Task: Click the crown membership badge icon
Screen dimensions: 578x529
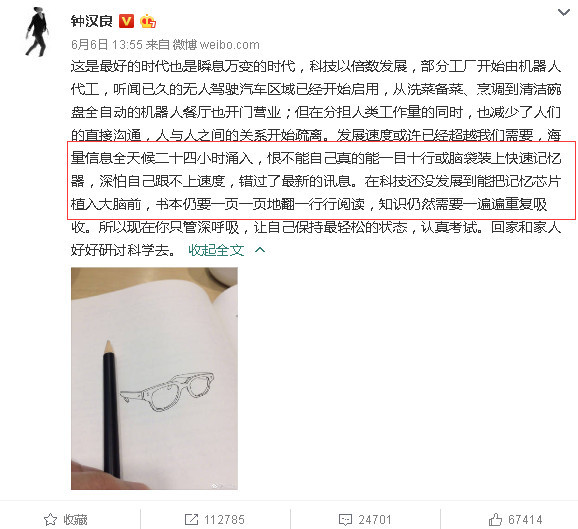Action: [x=148, y=21]
